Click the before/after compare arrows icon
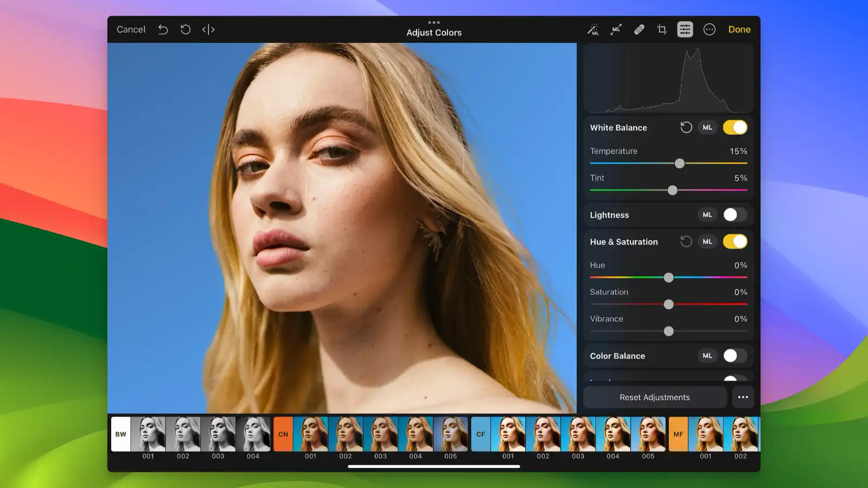Screen dimensions: 868x488 [208, 29]
